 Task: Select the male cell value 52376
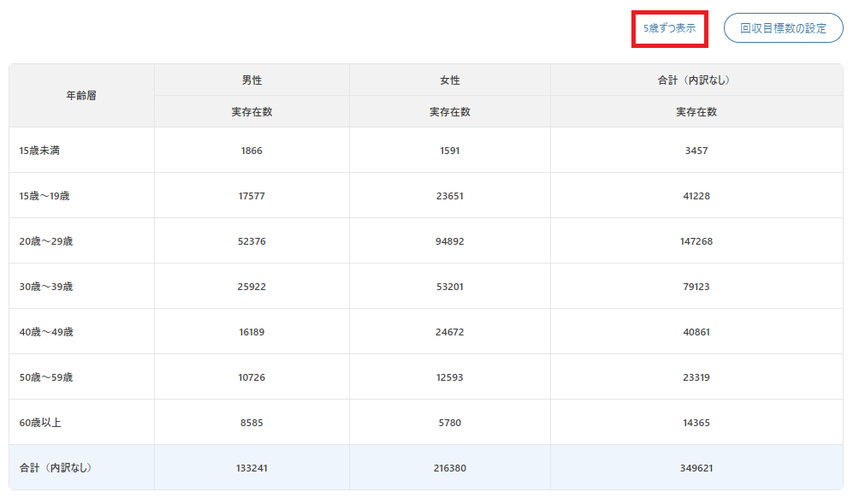coord(252,241)
